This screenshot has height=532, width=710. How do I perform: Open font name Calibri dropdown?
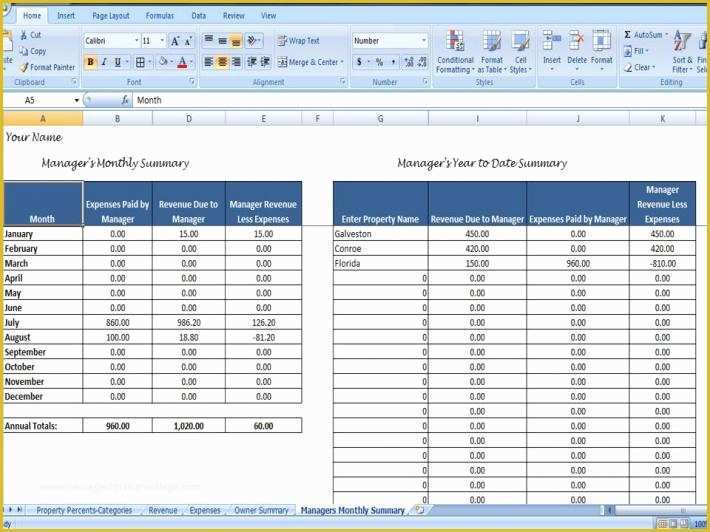point(136,41)
